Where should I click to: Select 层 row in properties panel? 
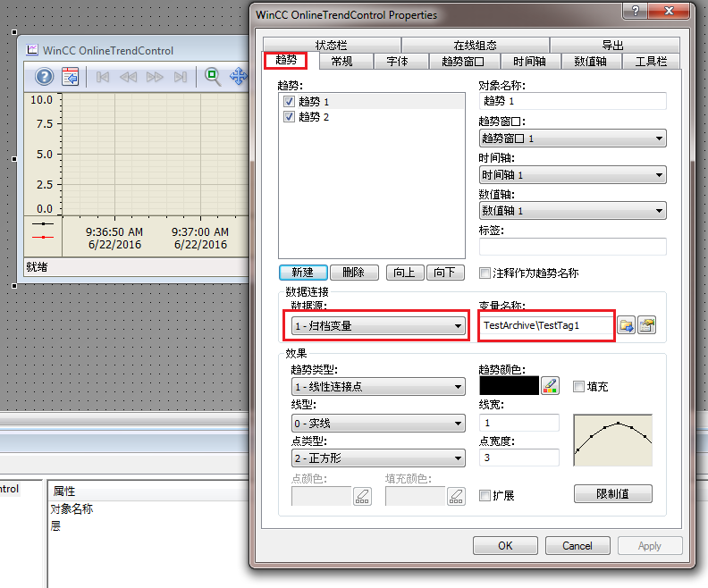click(x=55, y=526)
